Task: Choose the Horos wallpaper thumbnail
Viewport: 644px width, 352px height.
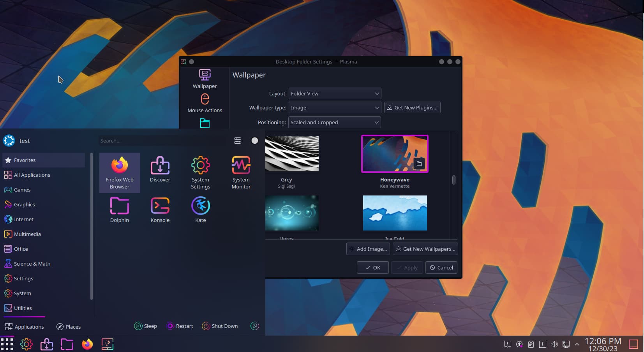Action: [x=292, y=213]
